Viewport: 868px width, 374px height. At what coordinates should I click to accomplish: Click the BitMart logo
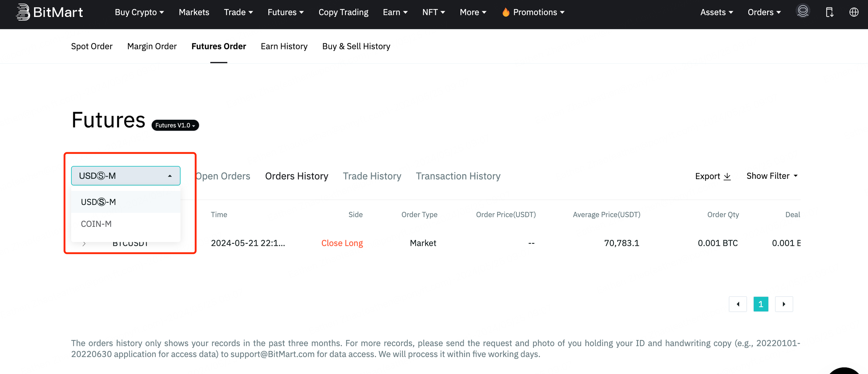click(49, 12)
